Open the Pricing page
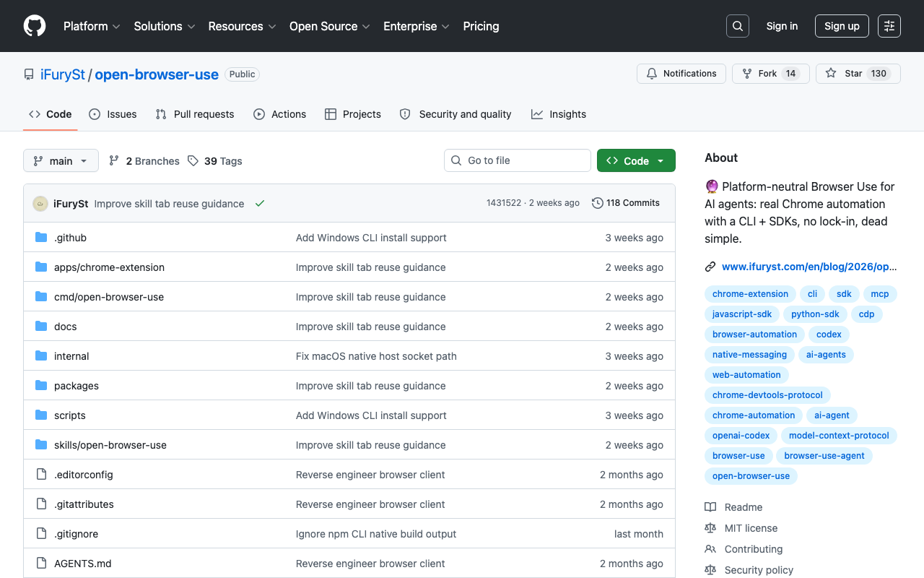 coord(481,26)
